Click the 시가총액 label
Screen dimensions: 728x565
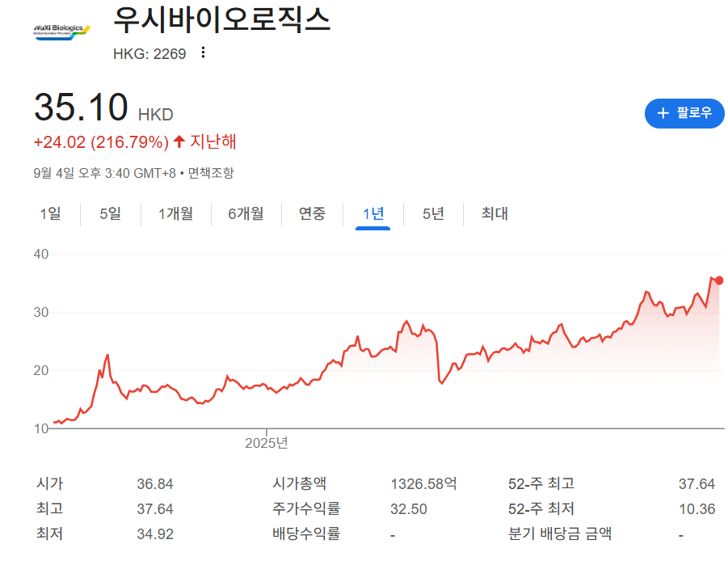[300, 483]
